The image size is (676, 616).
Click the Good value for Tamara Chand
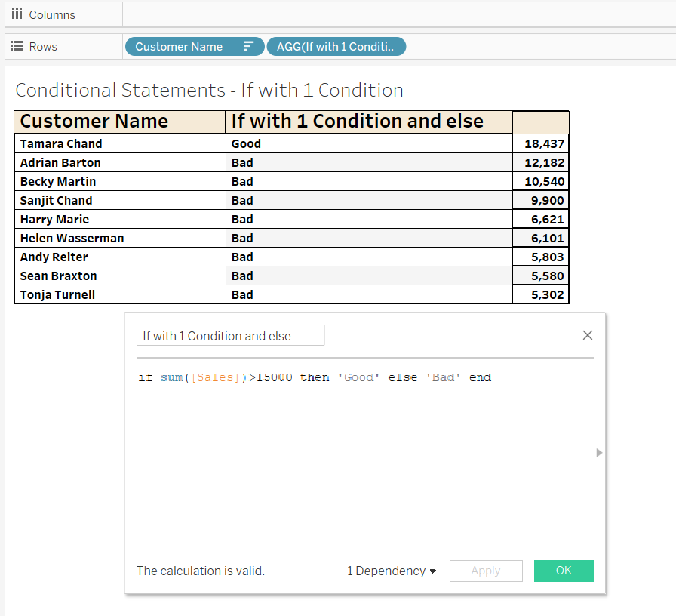click(246, 143)
